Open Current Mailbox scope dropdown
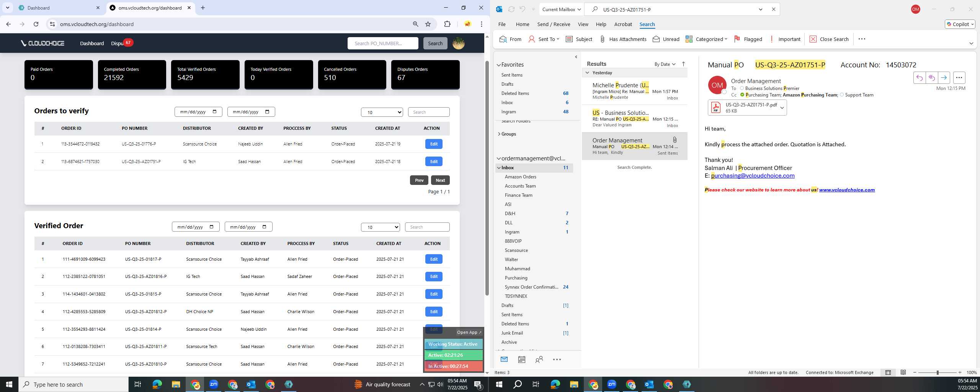The width and height of the screenshot is (980, 392). tap(561, 9)
